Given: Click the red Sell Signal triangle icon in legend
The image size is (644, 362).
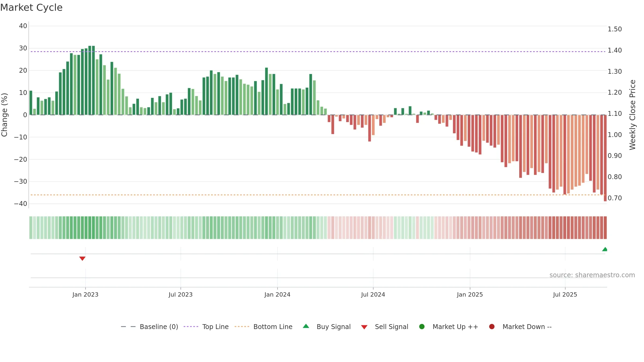Looking at the screenshot, I should [x=364, y=327].
